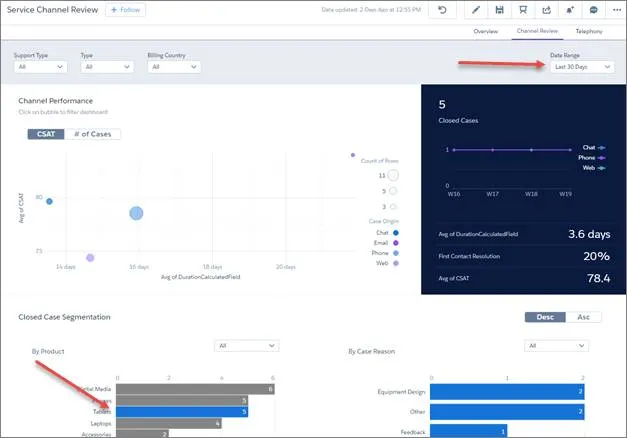Open presentation mode easel icon
The height and width of the screenshot is (438, 627).
(523, 10)
